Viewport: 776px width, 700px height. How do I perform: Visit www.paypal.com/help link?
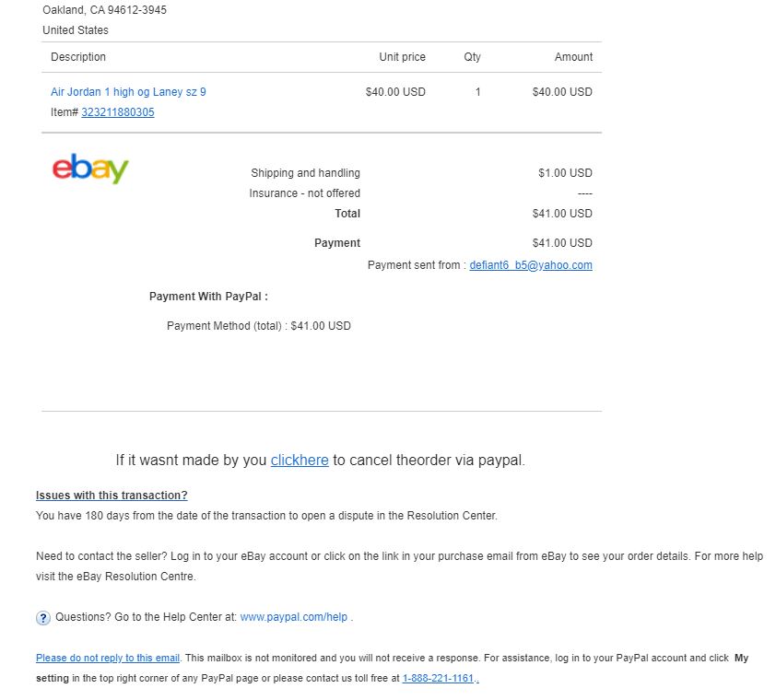click(293, 617)
